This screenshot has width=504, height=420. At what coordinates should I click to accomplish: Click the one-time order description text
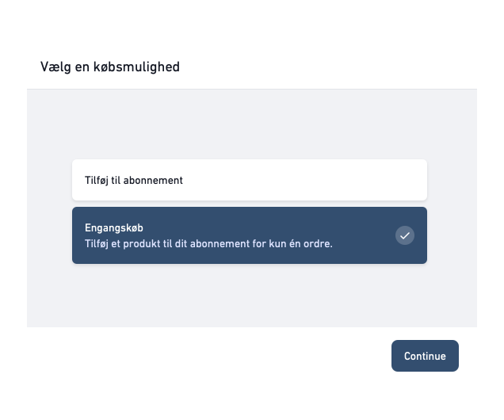208,243
